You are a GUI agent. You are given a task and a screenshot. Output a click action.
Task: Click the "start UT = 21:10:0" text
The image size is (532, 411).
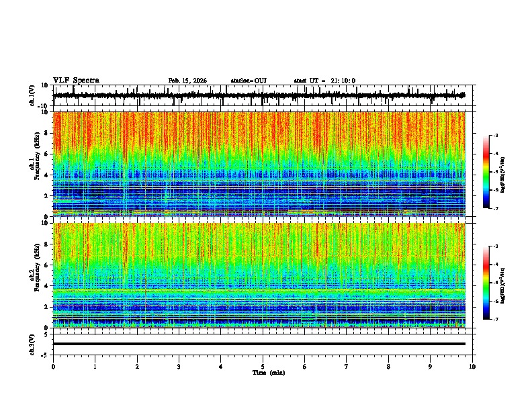[324, 81]
